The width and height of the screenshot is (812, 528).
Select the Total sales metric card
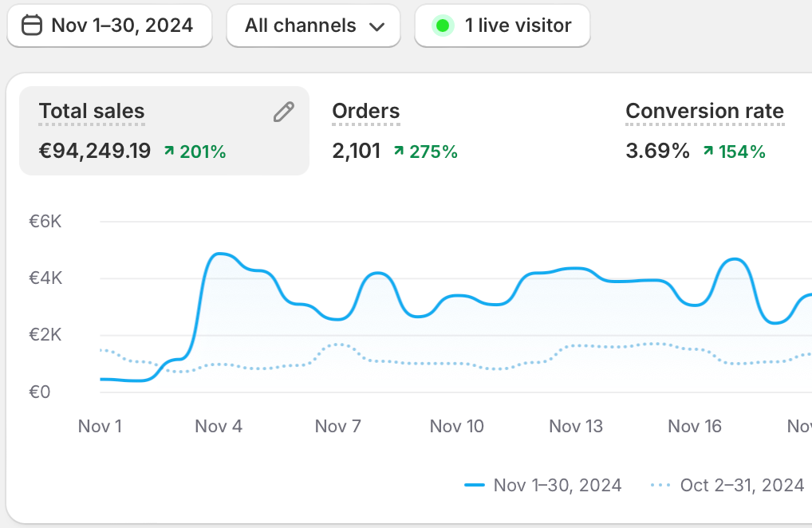pos(164,130)
